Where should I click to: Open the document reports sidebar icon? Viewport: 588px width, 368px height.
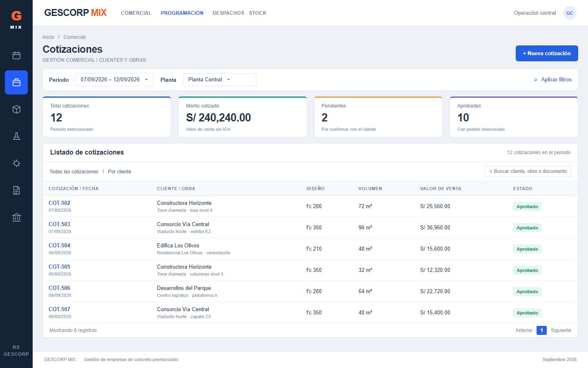click(x=16, y=190)
